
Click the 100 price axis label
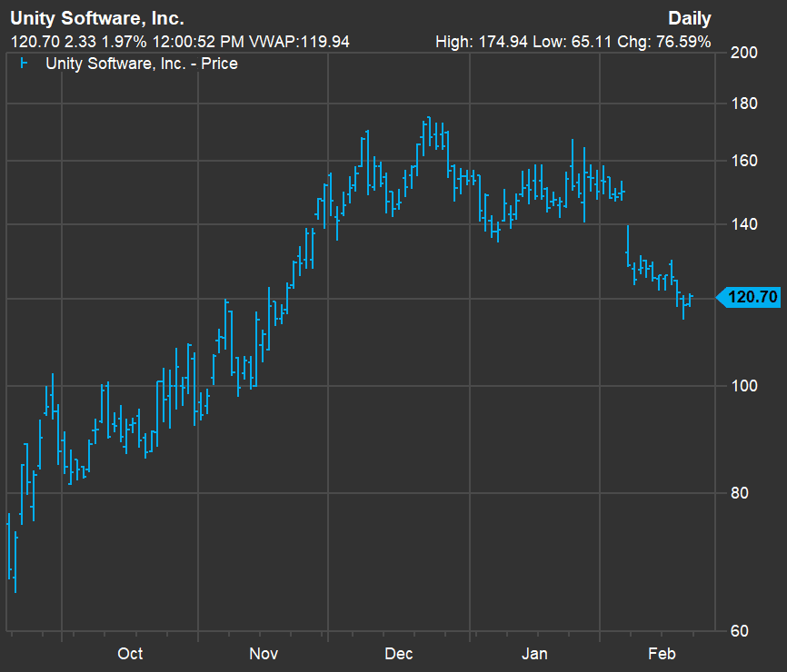pyautogui.click(x=744, y=386)
